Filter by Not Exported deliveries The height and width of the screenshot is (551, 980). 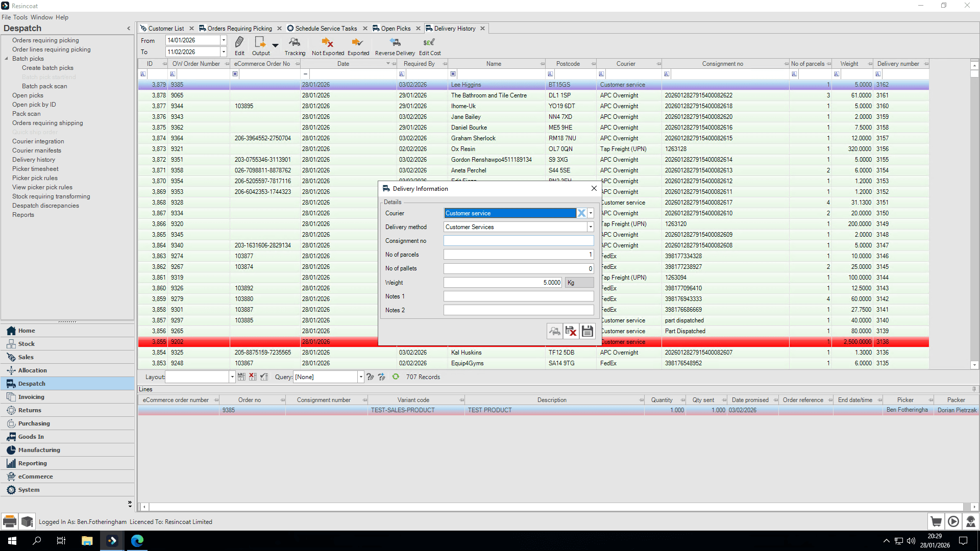coord(328,42)
